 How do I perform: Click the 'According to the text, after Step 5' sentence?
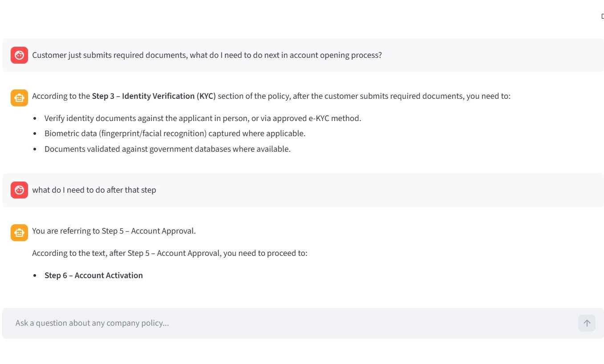tap(169, 253)
